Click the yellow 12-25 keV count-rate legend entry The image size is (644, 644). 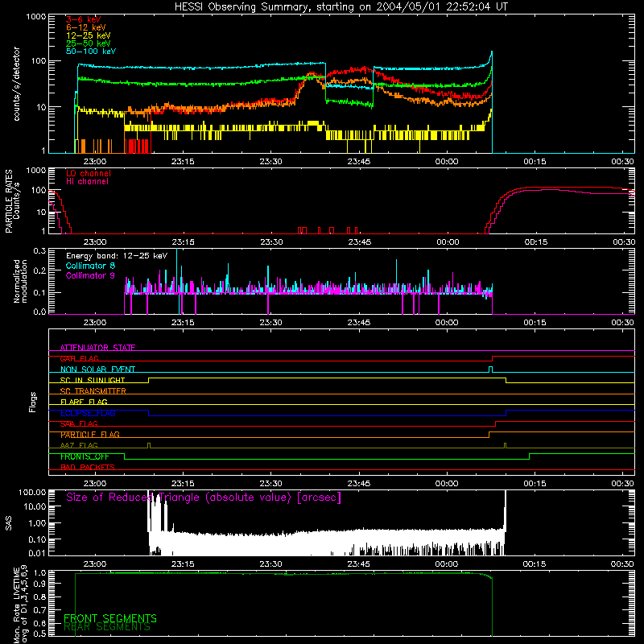click(x=88, y=35)
